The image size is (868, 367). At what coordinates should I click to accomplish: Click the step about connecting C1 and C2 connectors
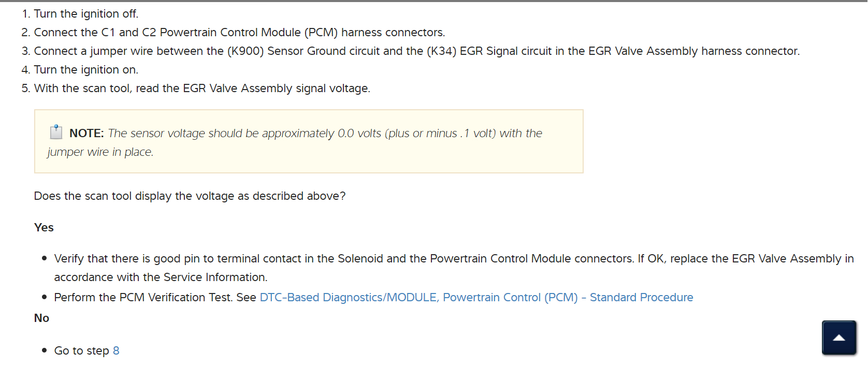239,33
